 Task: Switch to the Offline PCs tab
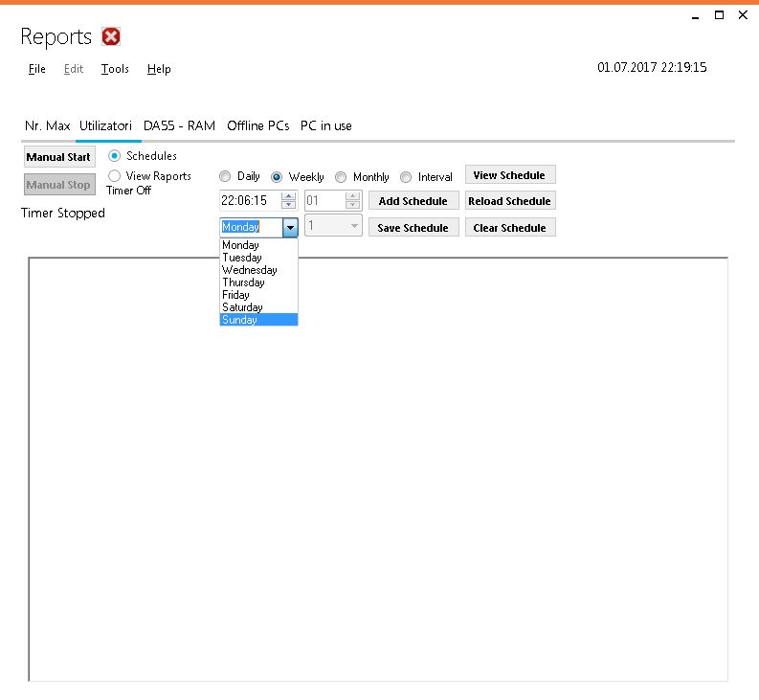257,125
